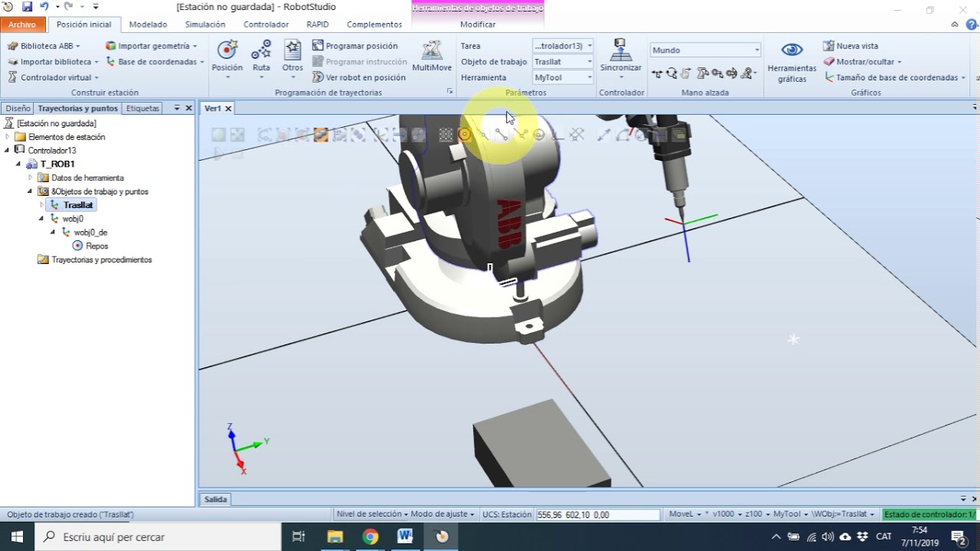Open Base de coordenadas menu
The height and width of the screenshot is (551, 980).
click(x=156, y=61)
